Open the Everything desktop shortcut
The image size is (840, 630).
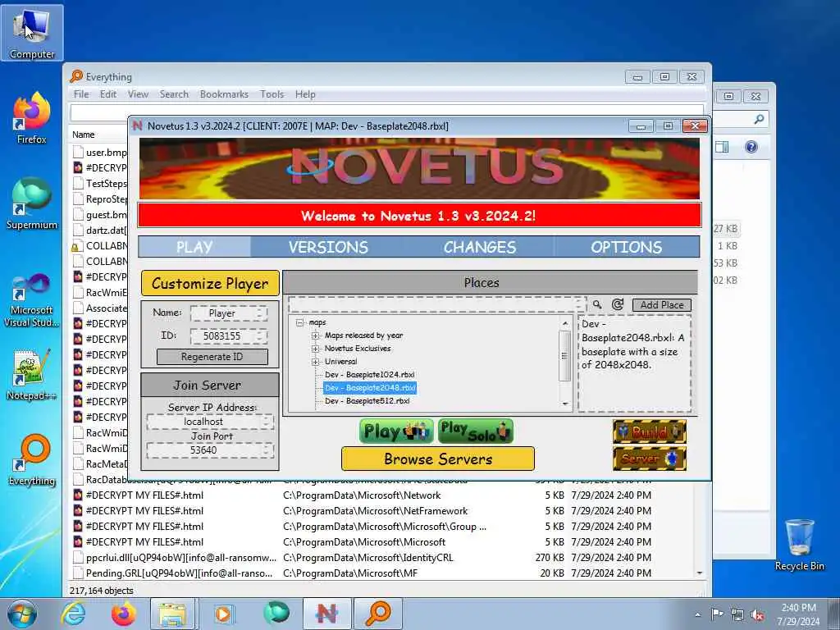tap(32, 459)
